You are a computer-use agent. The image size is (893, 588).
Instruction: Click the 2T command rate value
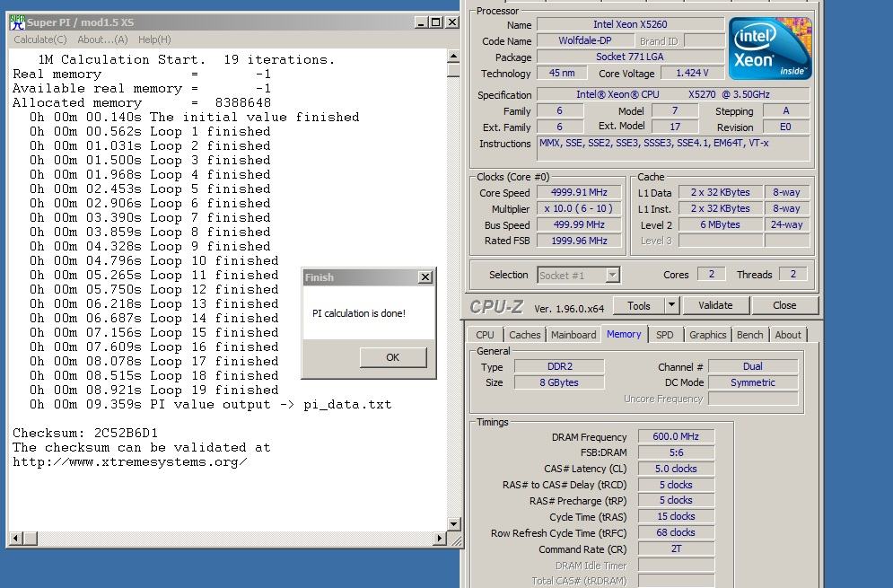pos(676,549)
